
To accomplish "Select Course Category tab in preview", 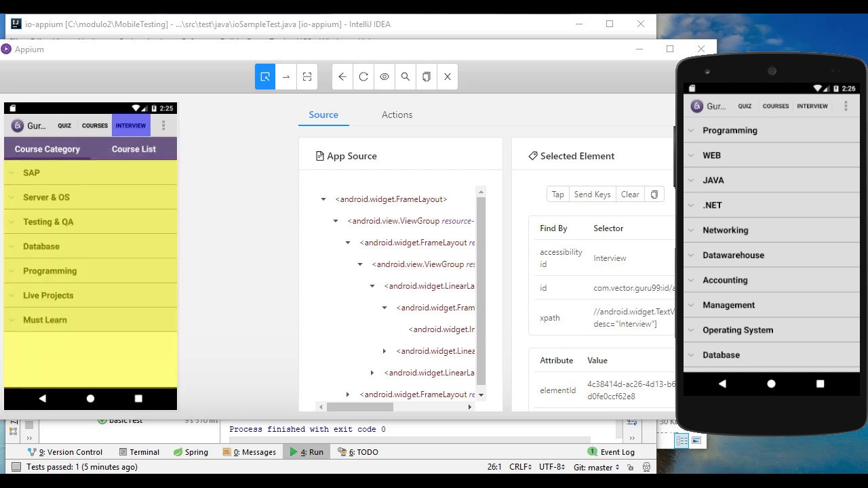I will pyautogui.click(x=47, y=149).
